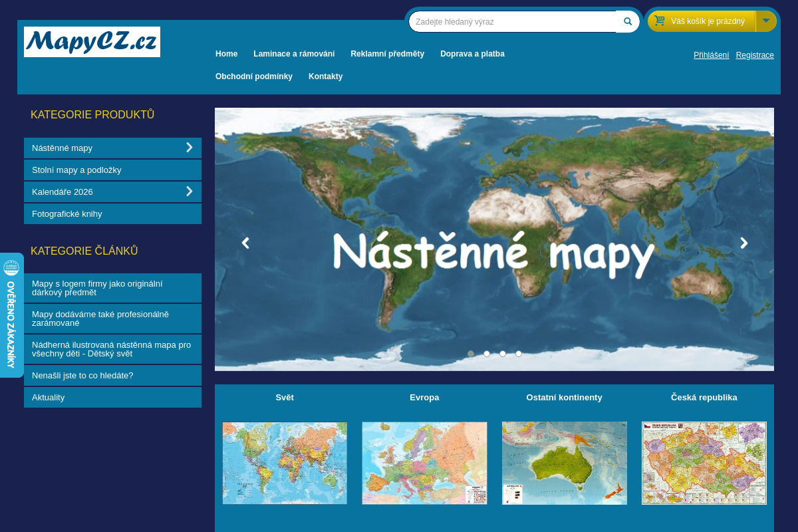Click the Evropa map thumbnail
This screenshot has width=798, height=532.
tap(424, 463)
